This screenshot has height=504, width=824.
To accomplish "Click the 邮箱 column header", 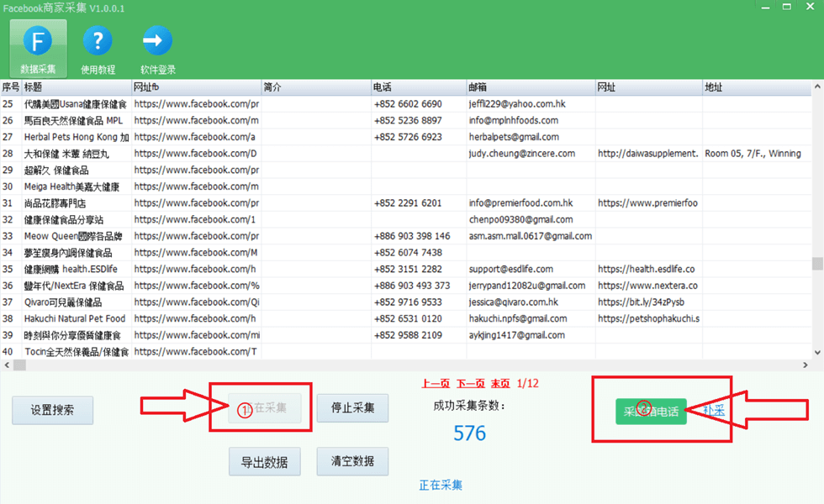I will pos(531,87).
